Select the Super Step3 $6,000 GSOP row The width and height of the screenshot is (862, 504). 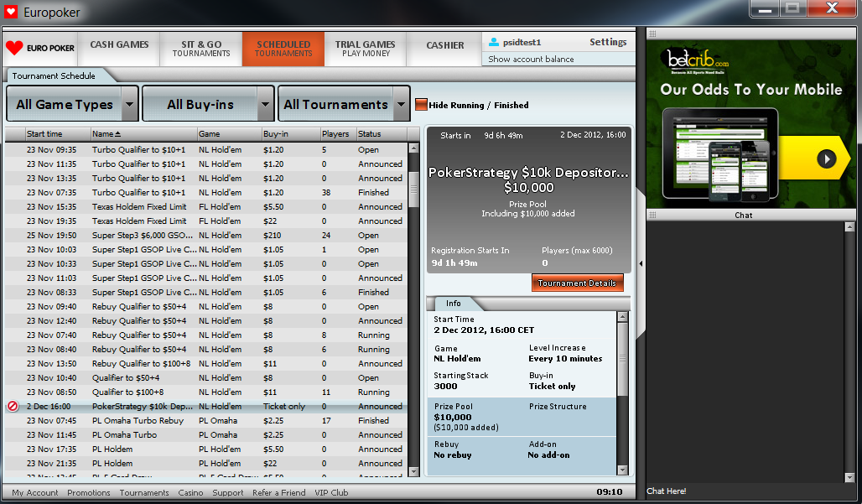point(206,236)
